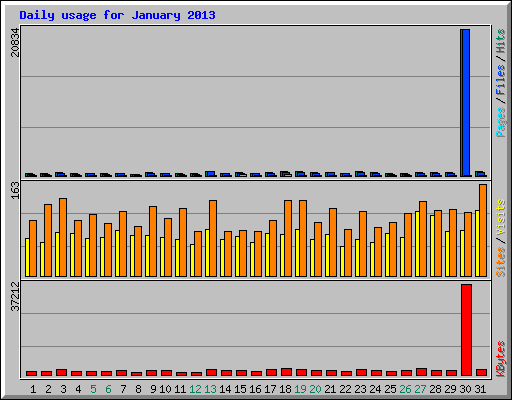Click the green day label 20
Image resolution: width=512 pixels, height=400 pixels.
click(315, 389)
